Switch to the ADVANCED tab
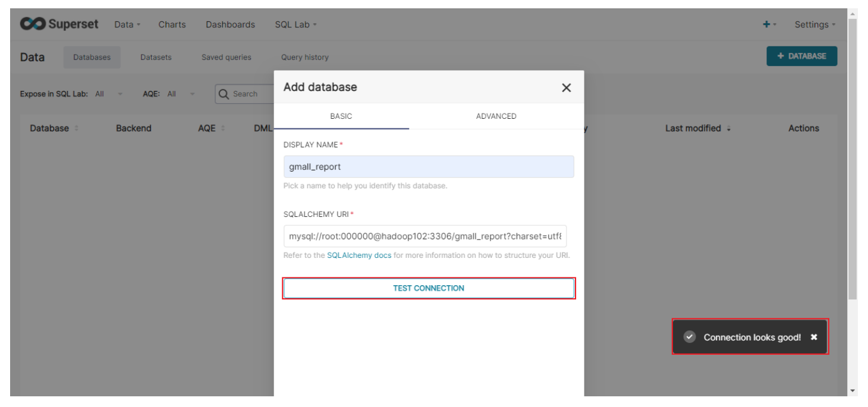868x407 pixels. pos(496,116)
